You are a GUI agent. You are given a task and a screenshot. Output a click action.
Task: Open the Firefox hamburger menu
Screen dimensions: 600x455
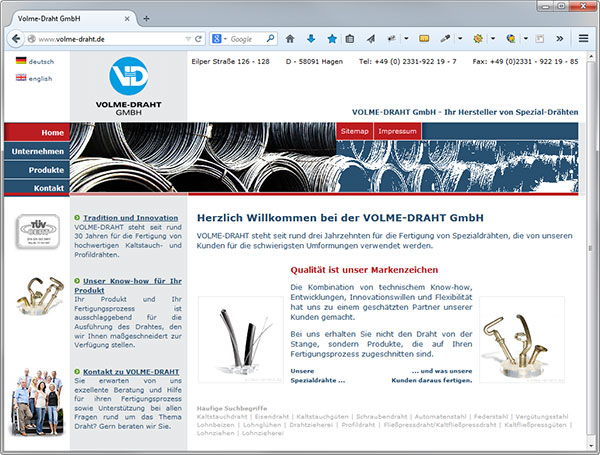(583, 38)
